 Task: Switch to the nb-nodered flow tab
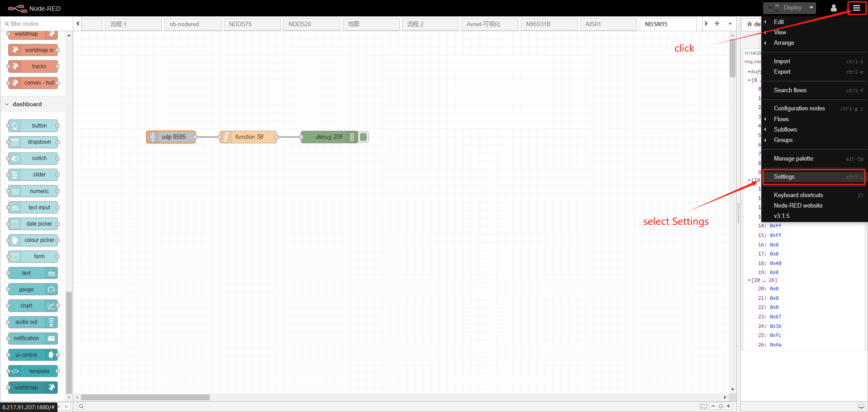click(193, 24)
